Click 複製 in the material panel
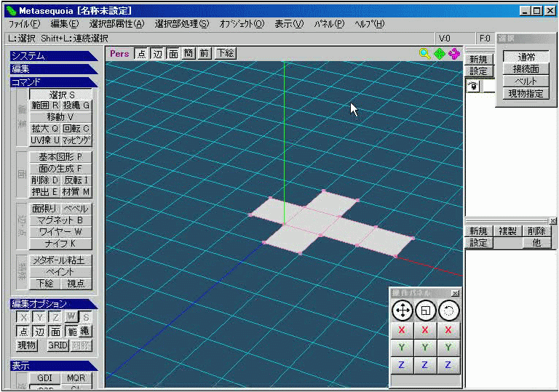This screenshot has height=392, width=559. pyautogui.click(x=507, y=231)
